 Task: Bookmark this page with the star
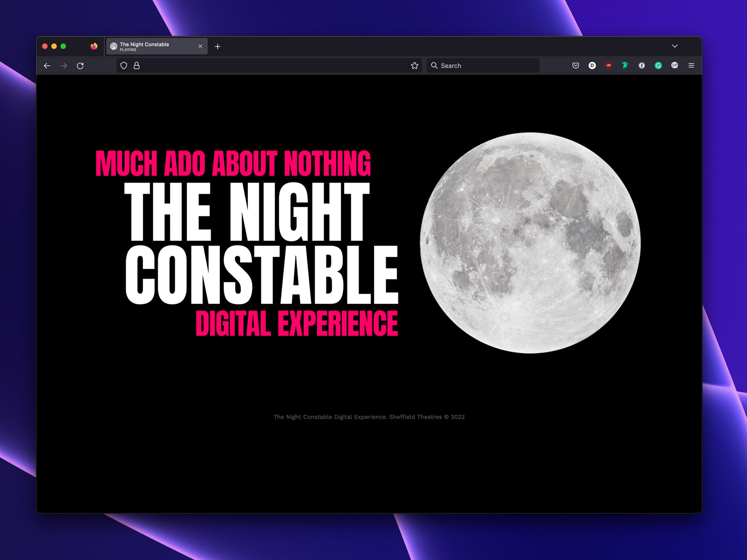point(415,66)
